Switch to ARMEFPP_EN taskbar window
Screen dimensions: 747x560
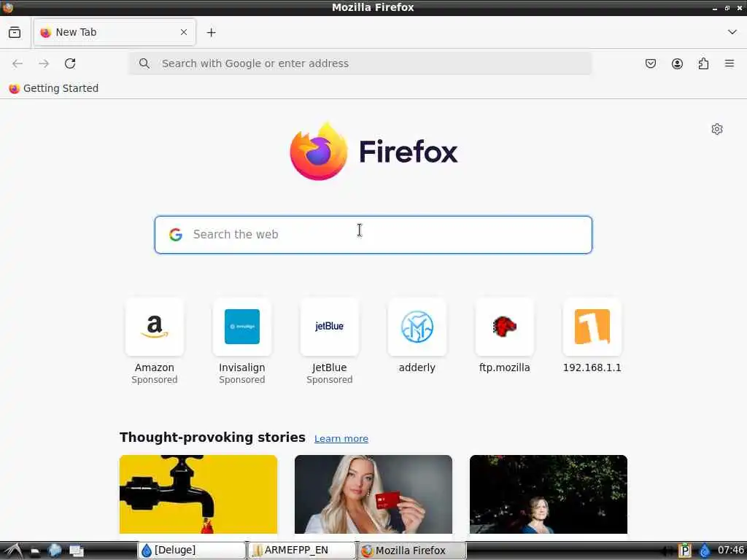(302, 550)
